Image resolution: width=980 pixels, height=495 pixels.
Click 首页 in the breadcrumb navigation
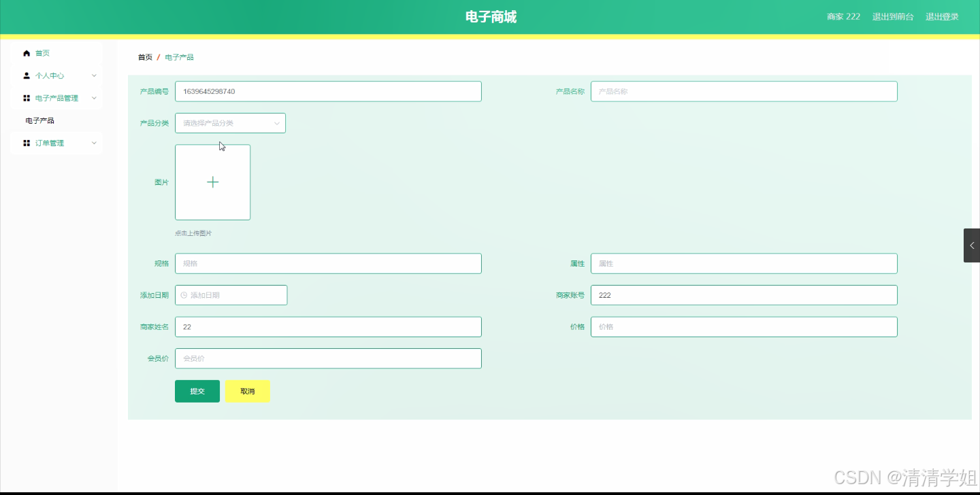[x=144, y=57]
